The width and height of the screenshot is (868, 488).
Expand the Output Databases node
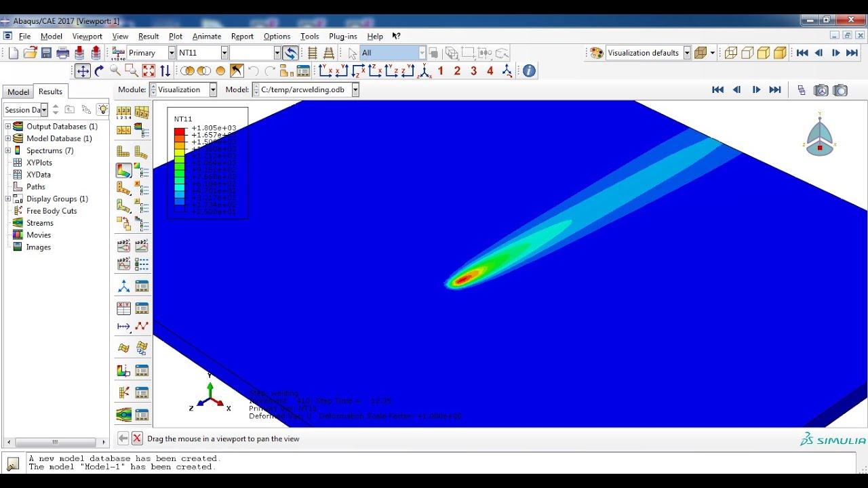coord(7,126)
